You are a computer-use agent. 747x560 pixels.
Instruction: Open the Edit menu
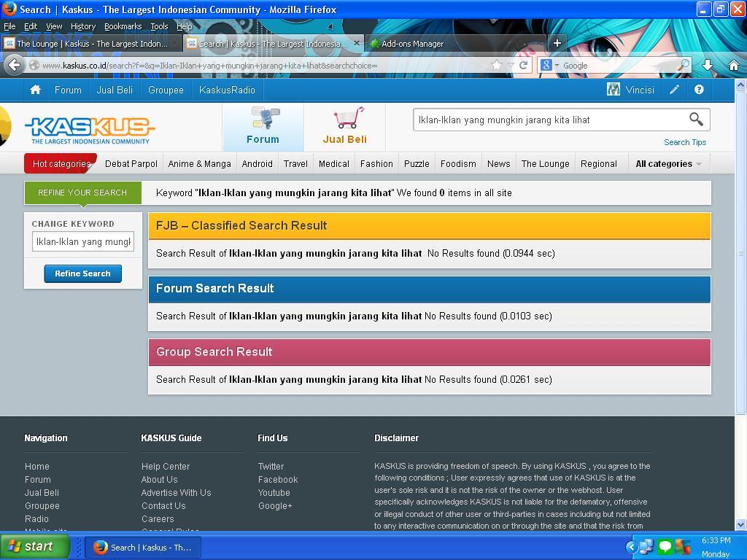pyautogui.click(x=31, y=26)
